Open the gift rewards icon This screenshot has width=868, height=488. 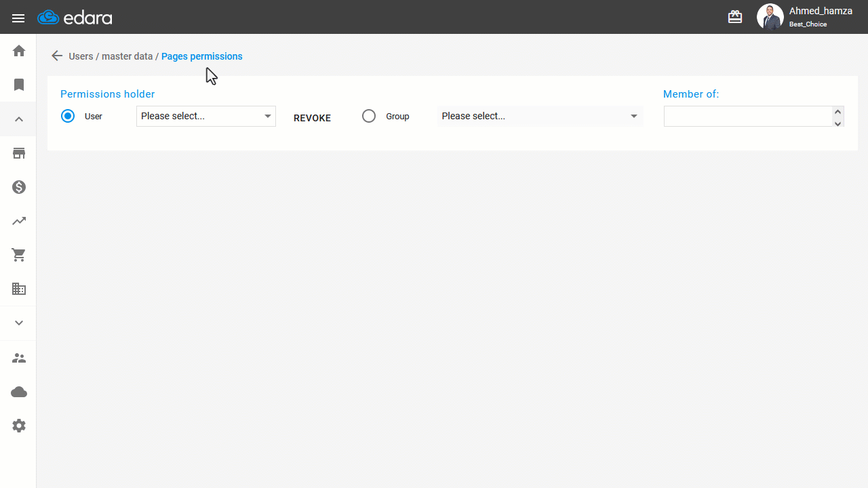click(735, 17)
